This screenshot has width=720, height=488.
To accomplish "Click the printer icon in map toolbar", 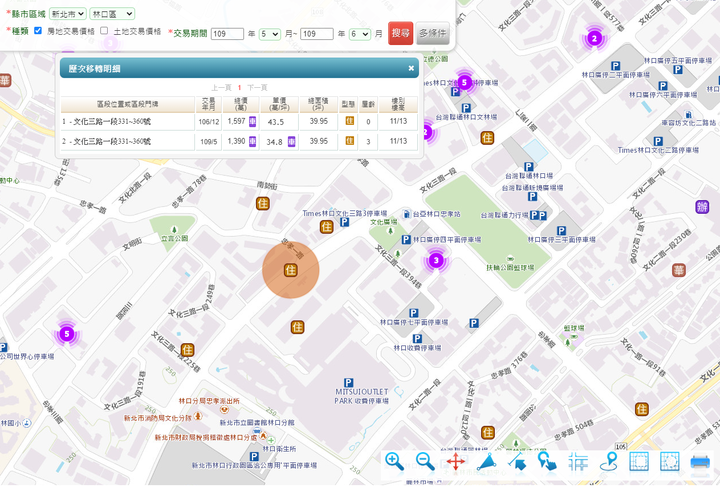I will coord(700,462).
